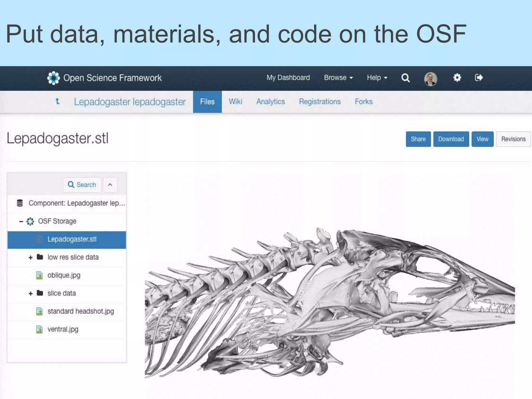
Task: Open the Browse dropdown menu
Action: (338, 77)
